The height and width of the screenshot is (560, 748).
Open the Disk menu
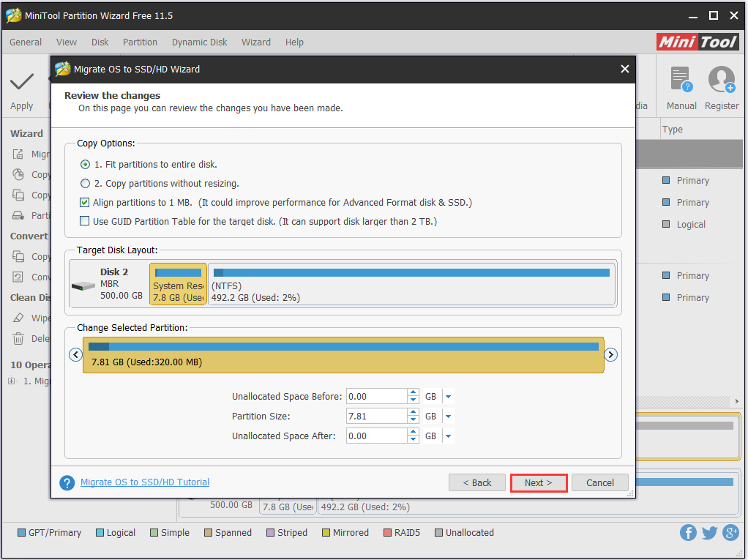tap(100, 42)
